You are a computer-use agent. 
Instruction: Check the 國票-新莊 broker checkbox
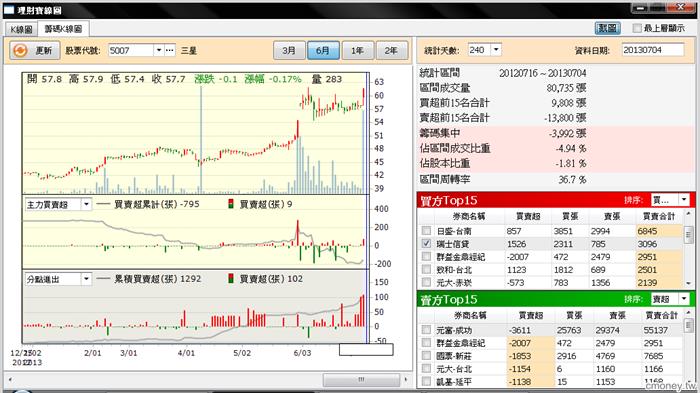point(426,355)
